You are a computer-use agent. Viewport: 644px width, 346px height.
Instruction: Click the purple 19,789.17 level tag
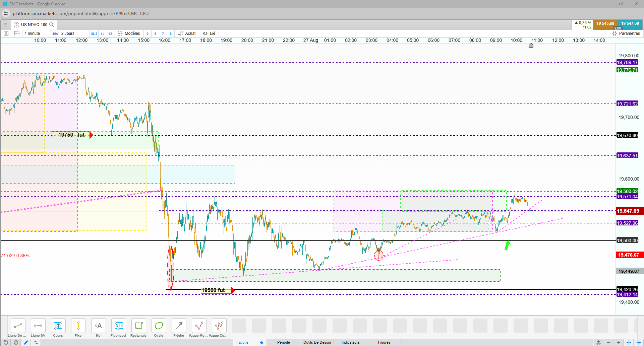[627, 62]
